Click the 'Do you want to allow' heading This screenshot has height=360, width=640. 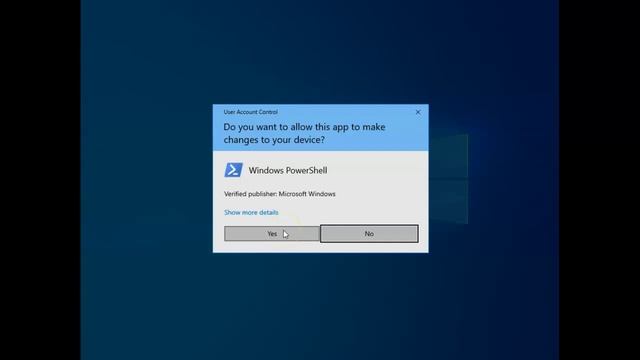(x=304, y=133)
